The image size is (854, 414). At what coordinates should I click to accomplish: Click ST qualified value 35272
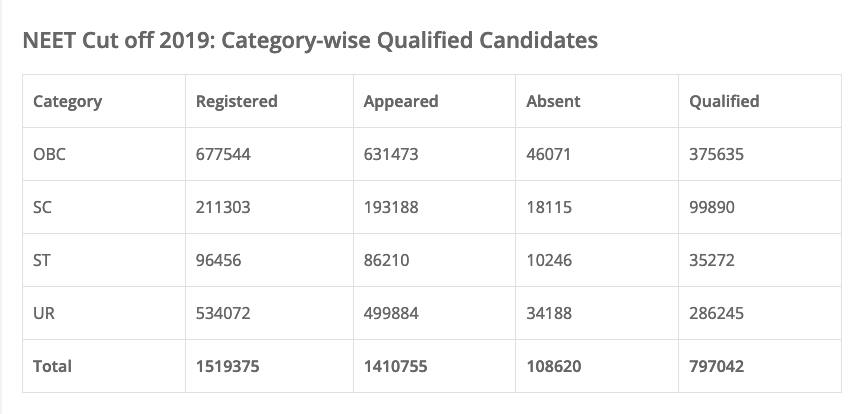click(712, 260)
